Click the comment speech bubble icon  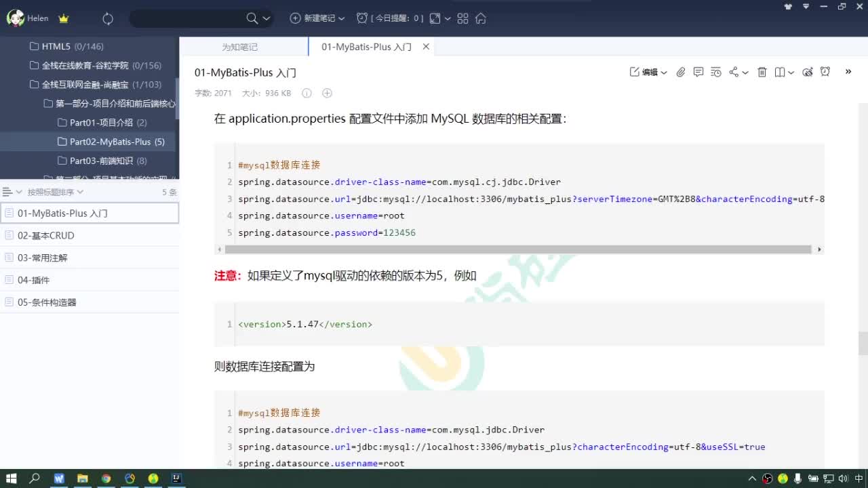698,72
